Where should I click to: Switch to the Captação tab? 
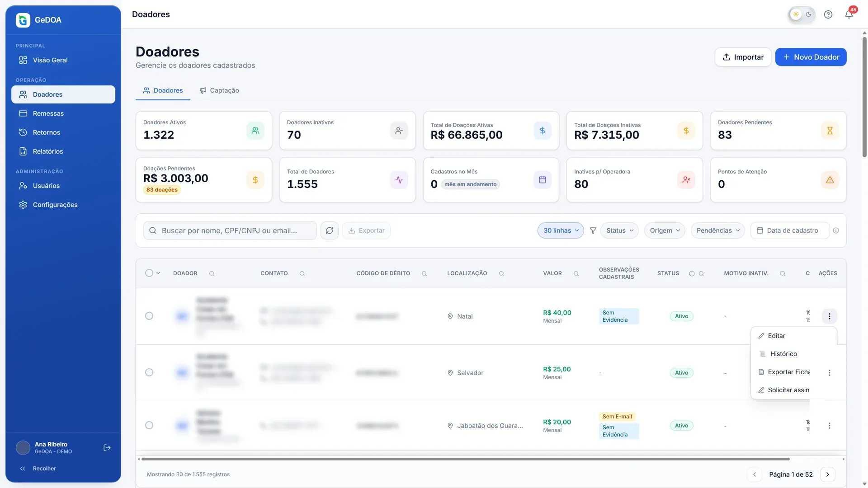[x=219, y=90]
